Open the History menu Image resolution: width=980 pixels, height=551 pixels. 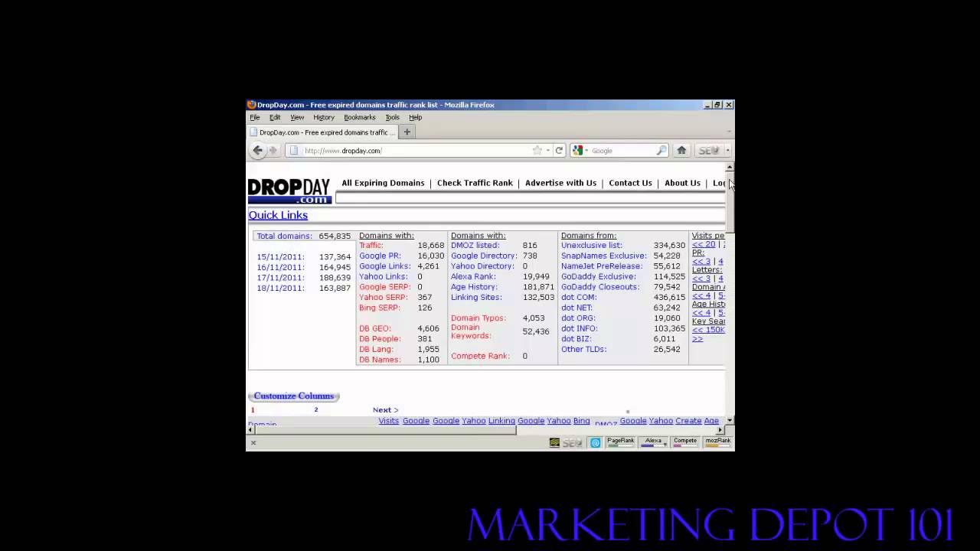coord(324,118)
